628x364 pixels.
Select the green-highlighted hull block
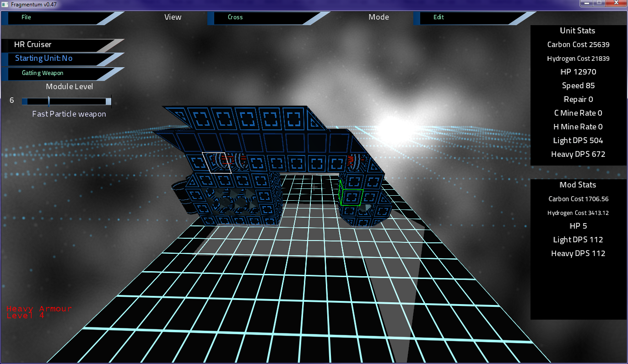352,197
